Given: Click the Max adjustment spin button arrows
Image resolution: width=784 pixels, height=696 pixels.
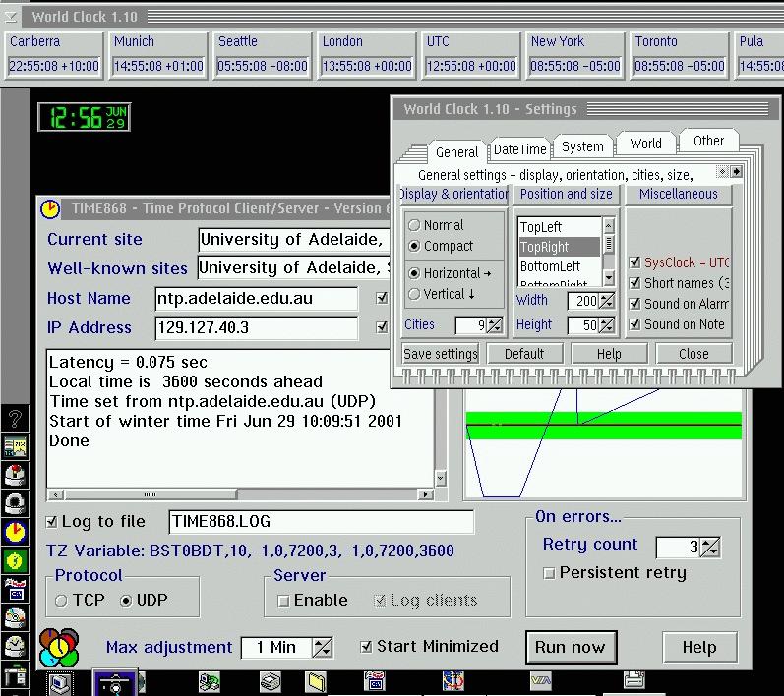Looking at the screenshot, I should tap(322, 648).
